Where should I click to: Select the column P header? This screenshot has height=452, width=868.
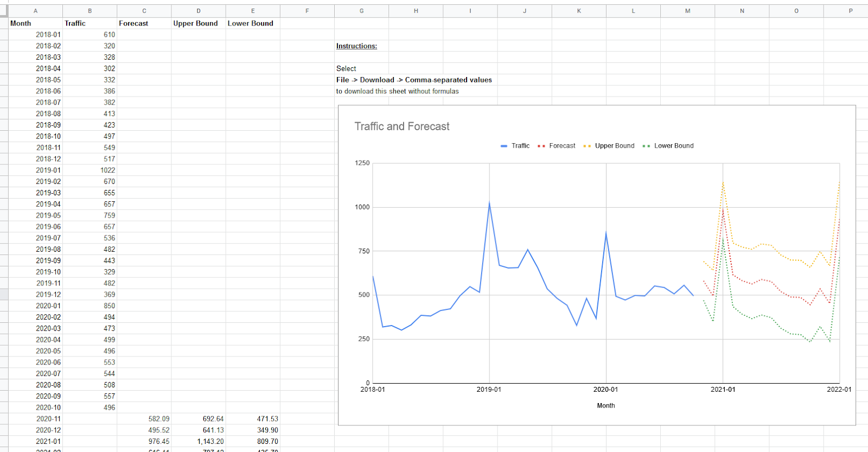pos(850,11)
